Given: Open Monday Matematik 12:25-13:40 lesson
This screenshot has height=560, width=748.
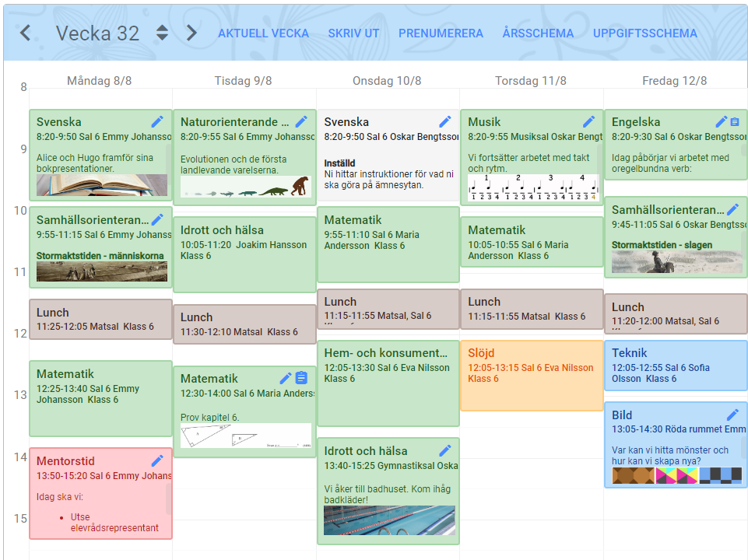Looking at the screenshot, I should click(100, 398).
